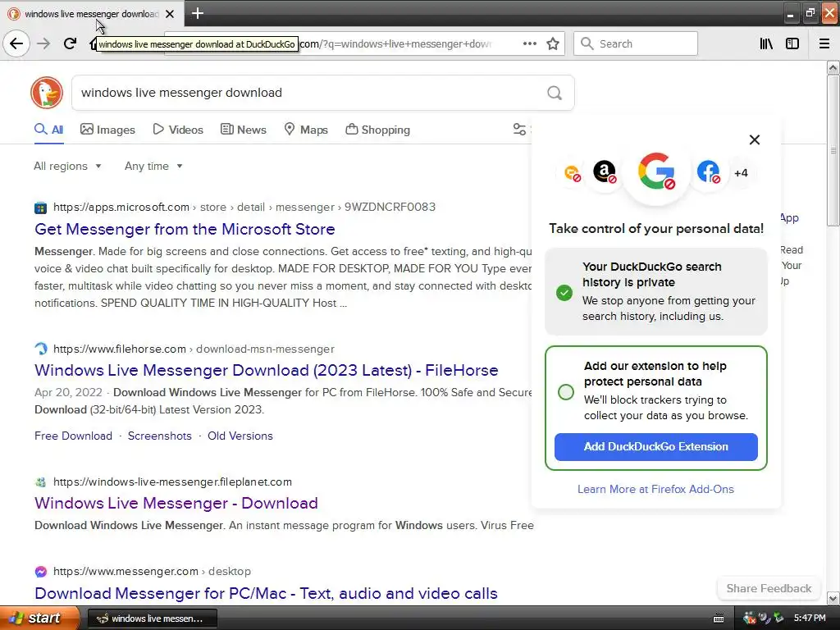
Task: Click the Old Versions sitelink
Action: pos(240,436)
